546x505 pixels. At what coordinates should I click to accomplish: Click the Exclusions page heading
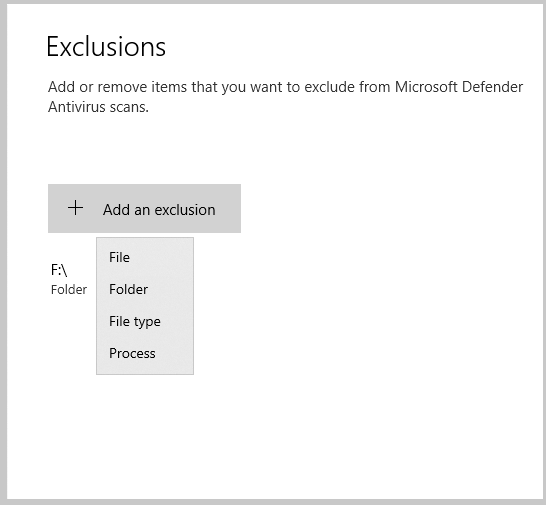(106, 47)
